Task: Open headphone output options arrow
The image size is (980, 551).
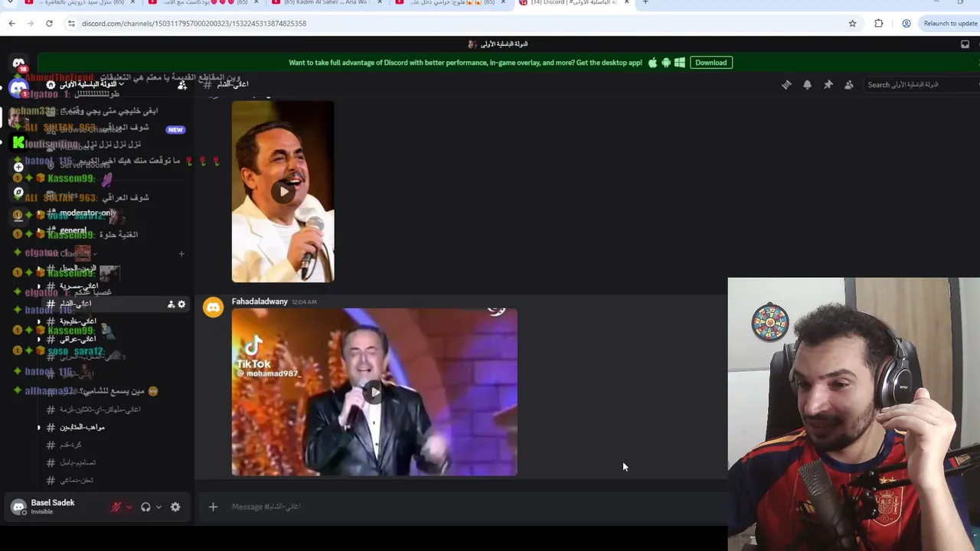Action: click(x=158, y=507)
